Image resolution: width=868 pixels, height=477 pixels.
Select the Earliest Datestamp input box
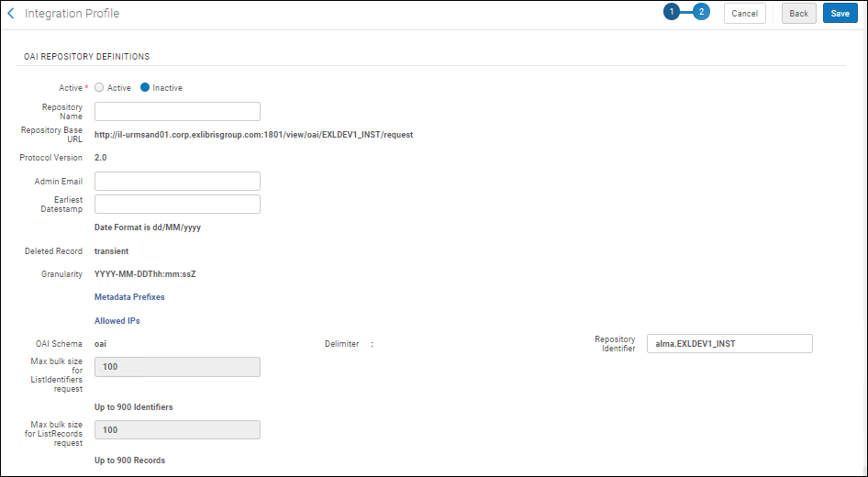pos(177,204)
